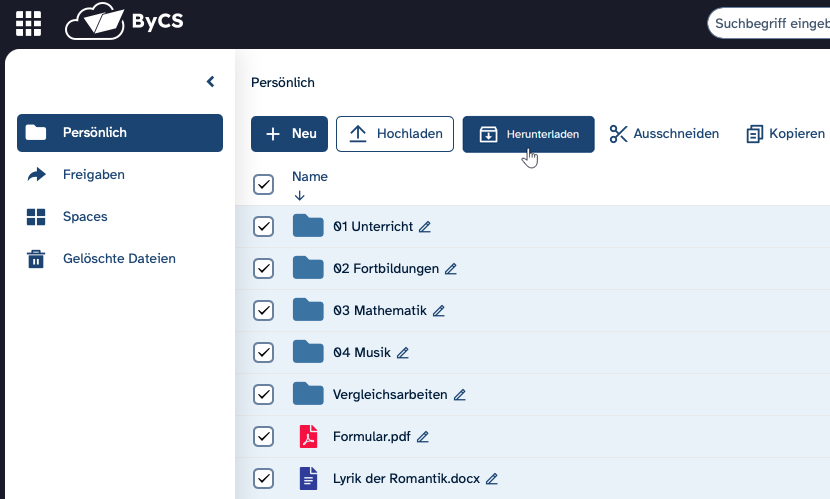Click the pencil icon next to 01 Unterricht
The width and height of the screenshot is (830, 499).
click(x=425, y=227)
